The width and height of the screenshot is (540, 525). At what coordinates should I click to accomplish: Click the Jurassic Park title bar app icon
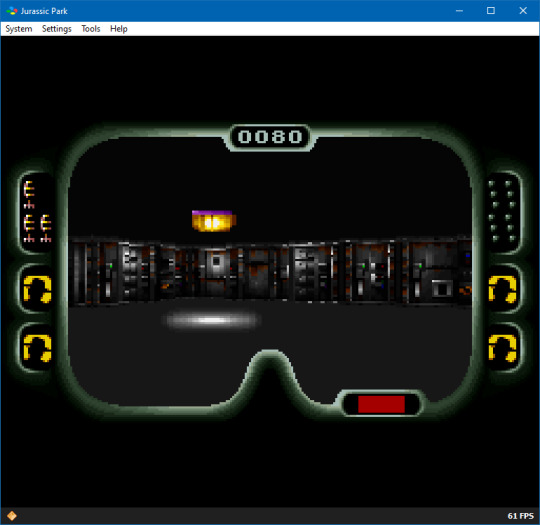point(12,11)
